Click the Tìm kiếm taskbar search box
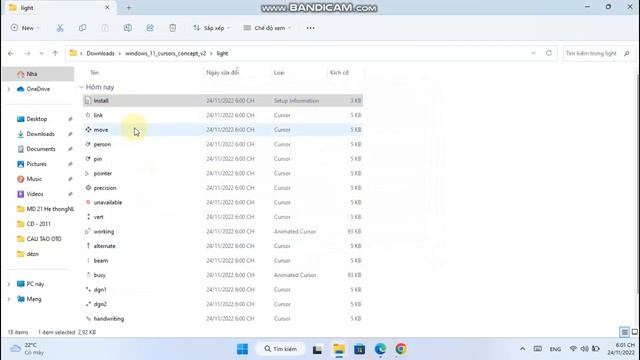This screenshot has width=640, height=360. coord(280,349)
